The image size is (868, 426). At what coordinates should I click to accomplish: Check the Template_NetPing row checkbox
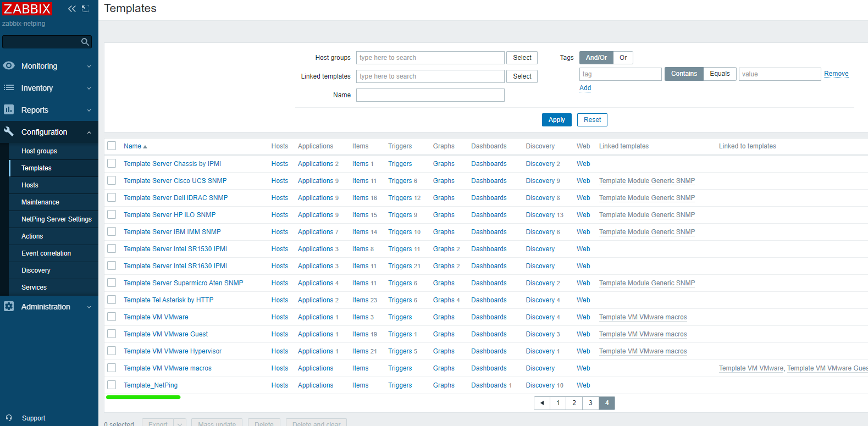coord(112,385)
